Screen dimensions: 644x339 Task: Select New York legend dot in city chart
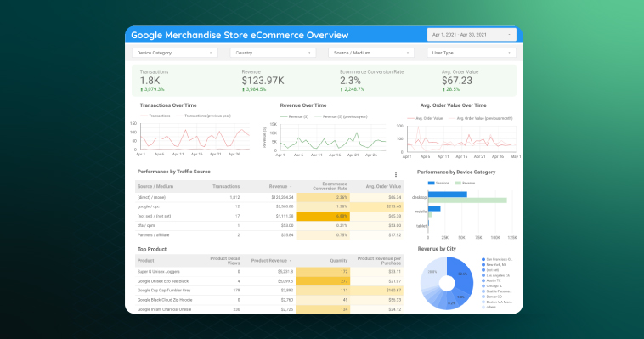tap(483, 265)
